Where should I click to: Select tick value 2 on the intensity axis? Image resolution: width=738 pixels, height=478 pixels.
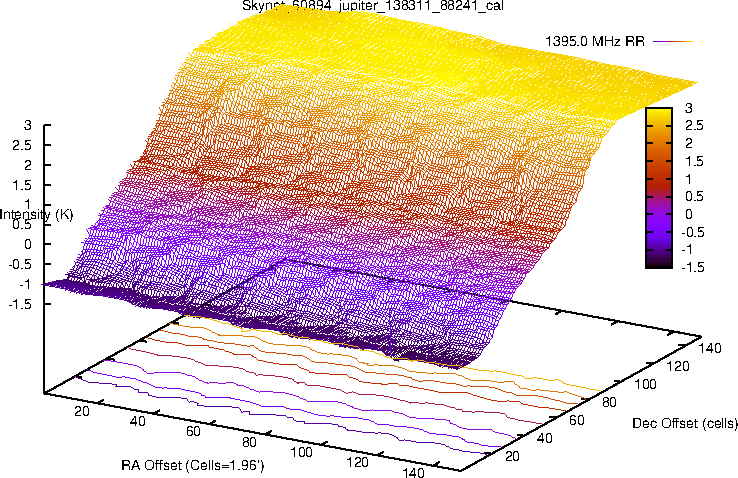click(x=28, y=165)
